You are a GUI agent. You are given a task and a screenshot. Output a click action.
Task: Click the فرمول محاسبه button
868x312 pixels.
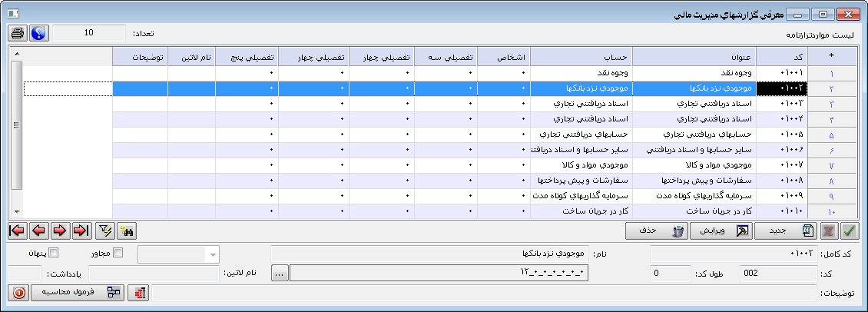[78, 293]
